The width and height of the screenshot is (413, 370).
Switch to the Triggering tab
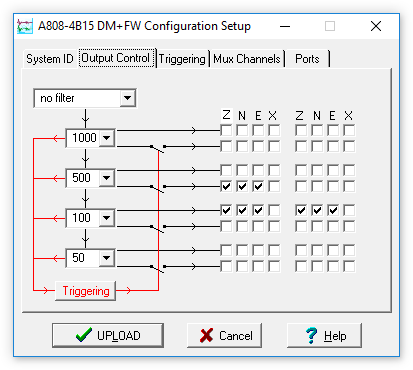point(182,59)
